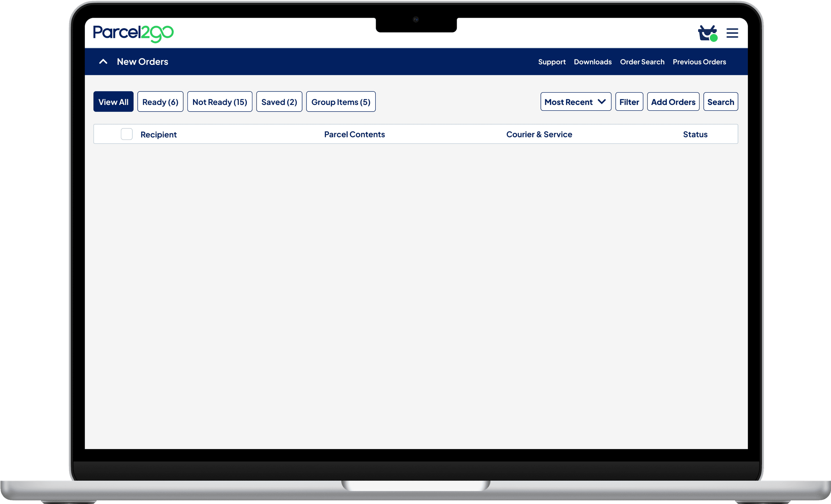Open the Saved (2) tab
This screenshot has height=504, width=831.
coord(279,102)
